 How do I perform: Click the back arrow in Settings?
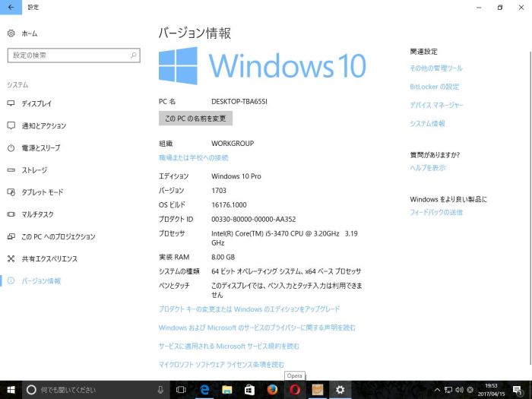pyautogui.click(x=10, y=7)
